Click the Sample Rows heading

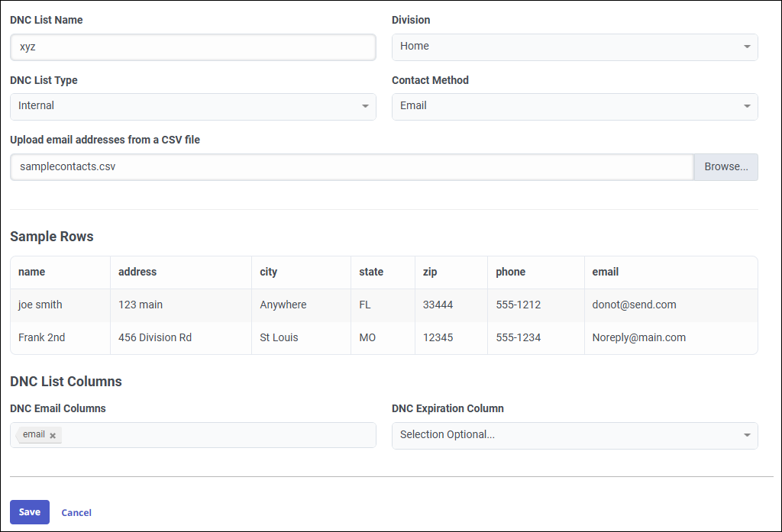click(52, 237)
